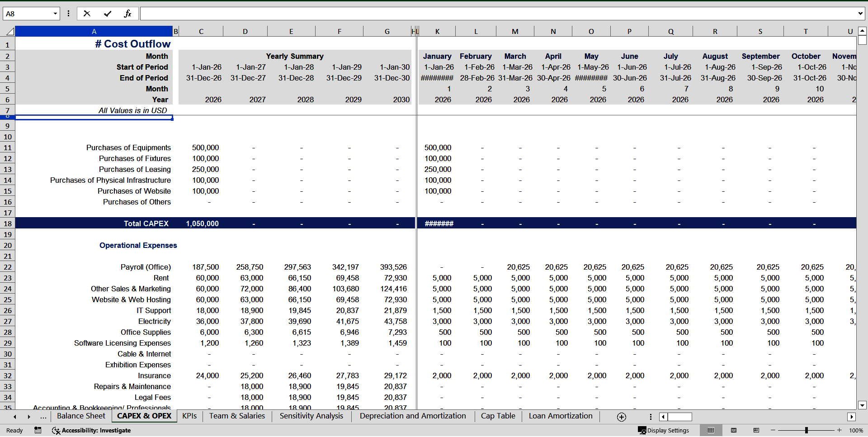Screen dimensions: 868x437
Task: Click horizontal scrollbar left arrow
Action: pos(663,417)
